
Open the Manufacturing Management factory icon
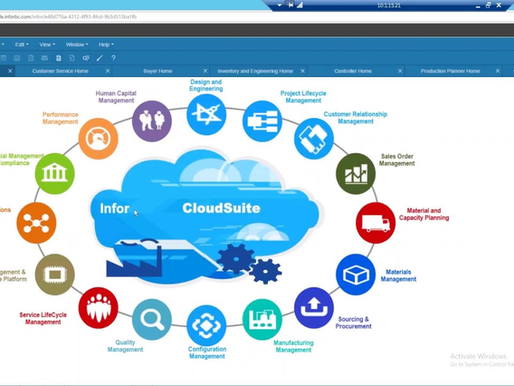tap(262, 319)
